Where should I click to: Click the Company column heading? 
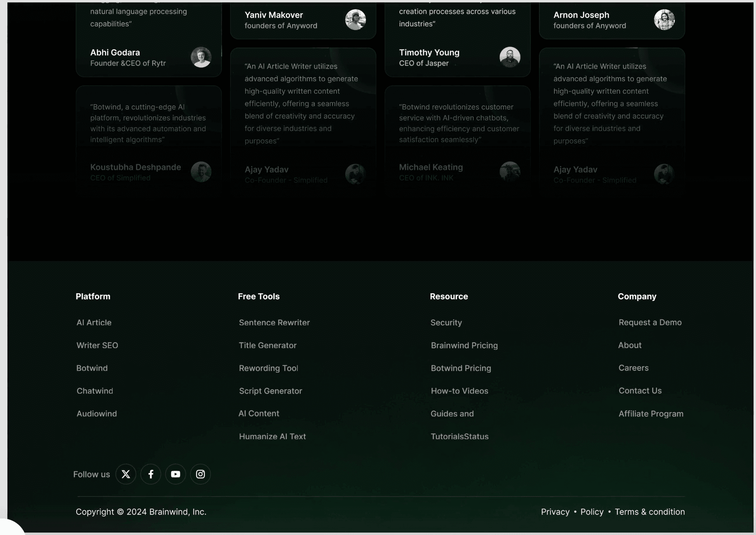(x=637, y=296)
